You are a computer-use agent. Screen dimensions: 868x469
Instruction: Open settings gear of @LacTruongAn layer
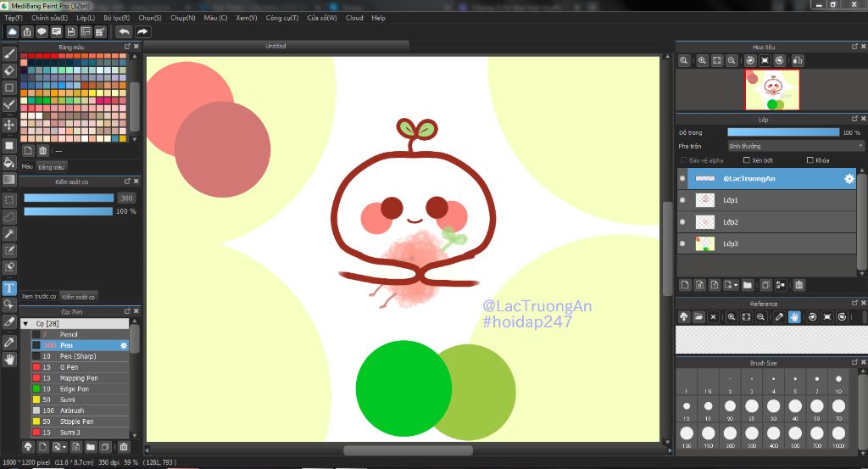click(849, 178)
